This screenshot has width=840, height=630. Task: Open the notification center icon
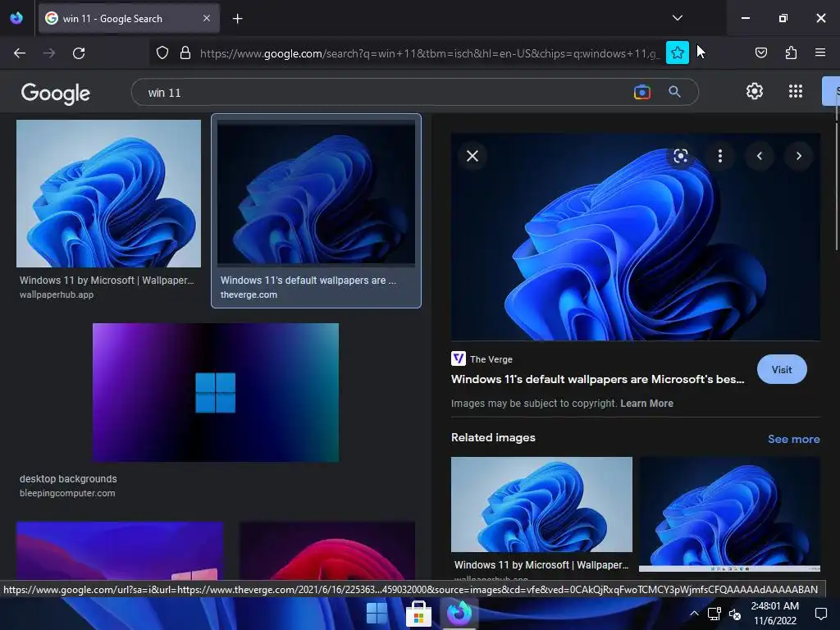tap(820, 614)
